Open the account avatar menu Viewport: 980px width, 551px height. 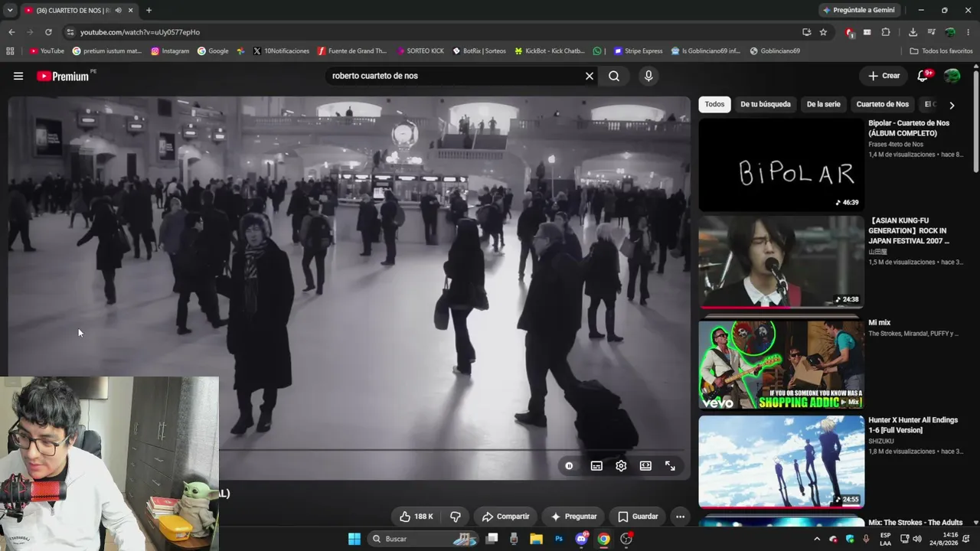[x=952, y=76]
